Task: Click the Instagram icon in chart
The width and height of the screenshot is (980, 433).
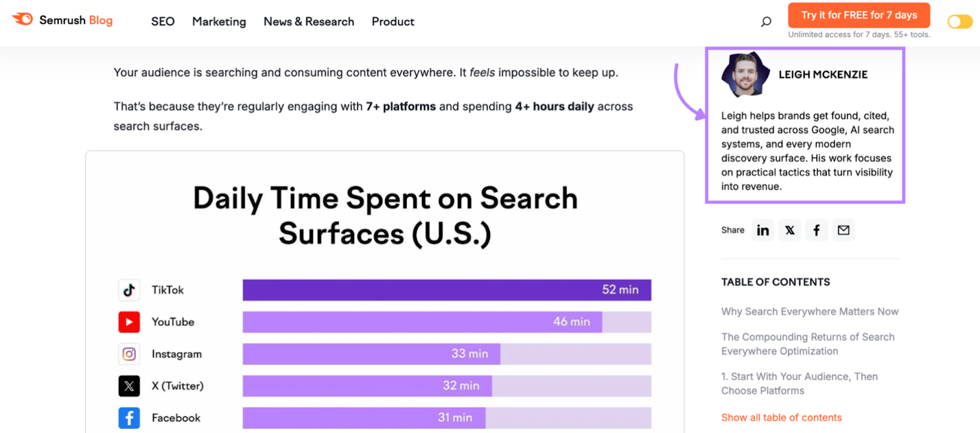Action: pos(129,354)
